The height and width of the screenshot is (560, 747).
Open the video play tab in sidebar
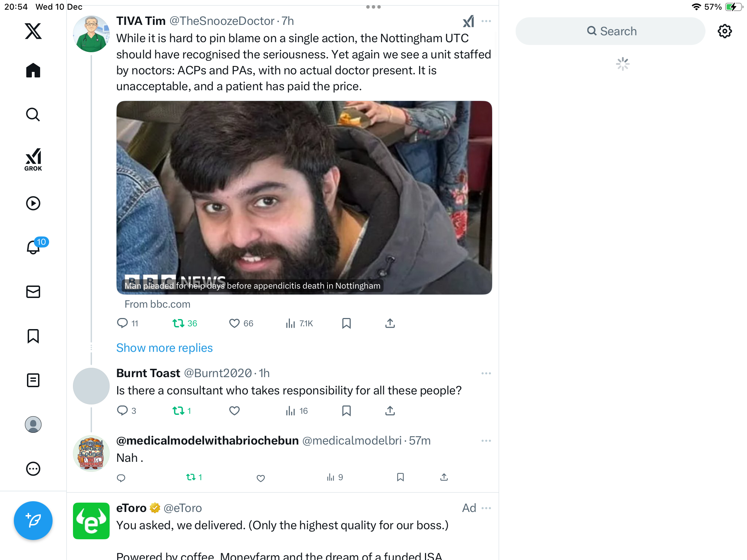pyautogui.click(x=33, y=203)
